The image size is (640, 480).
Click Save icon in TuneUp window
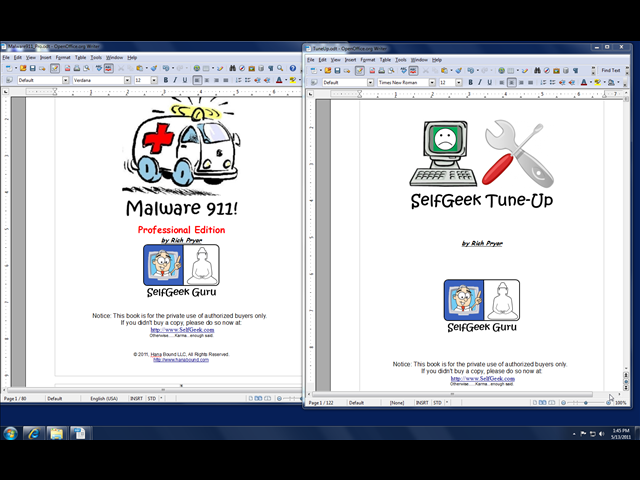(x=337, y=71)
